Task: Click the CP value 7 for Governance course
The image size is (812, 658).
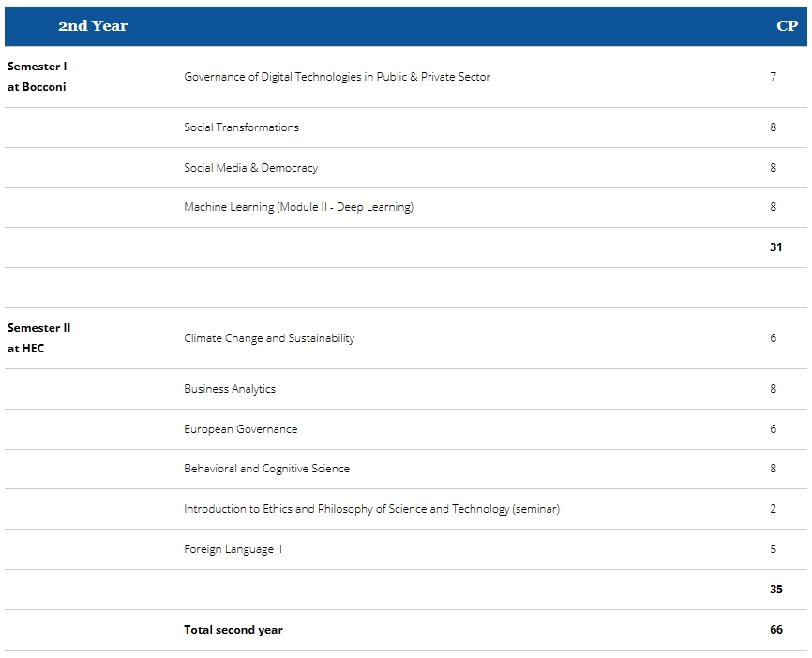Action: [x=774, y=77]
